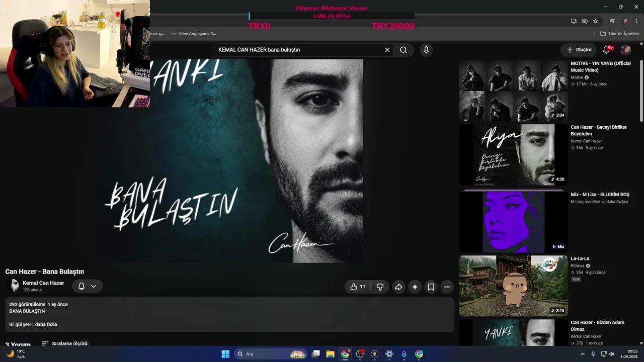Open the 'La-La-La' video title

click(x=580, y=258)
